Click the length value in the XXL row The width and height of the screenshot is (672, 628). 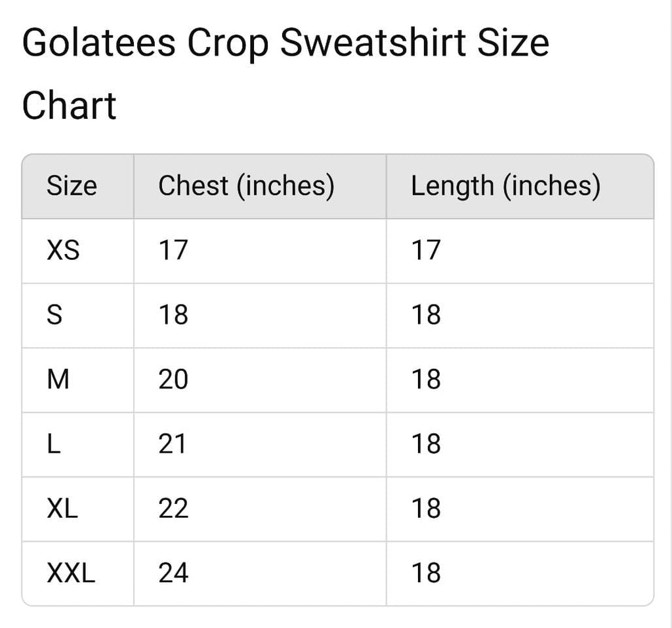426,573
